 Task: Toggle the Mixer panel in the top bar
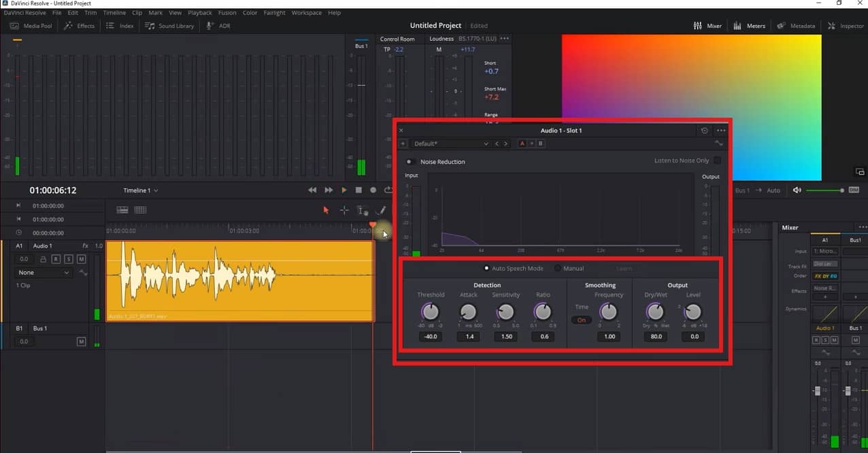click(707, 26)
